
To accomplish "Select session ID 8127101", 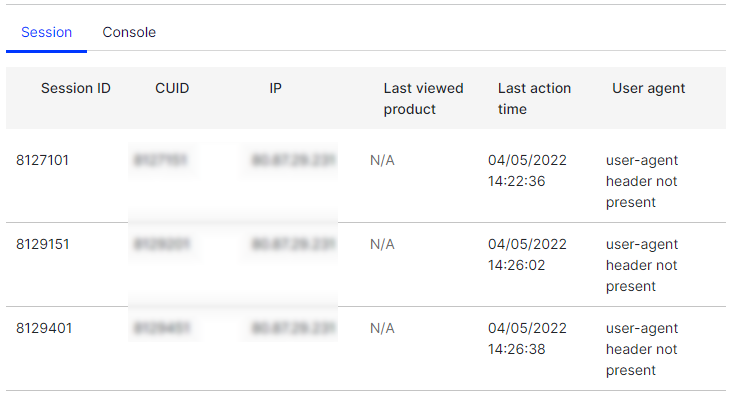I will click(42, 160).
